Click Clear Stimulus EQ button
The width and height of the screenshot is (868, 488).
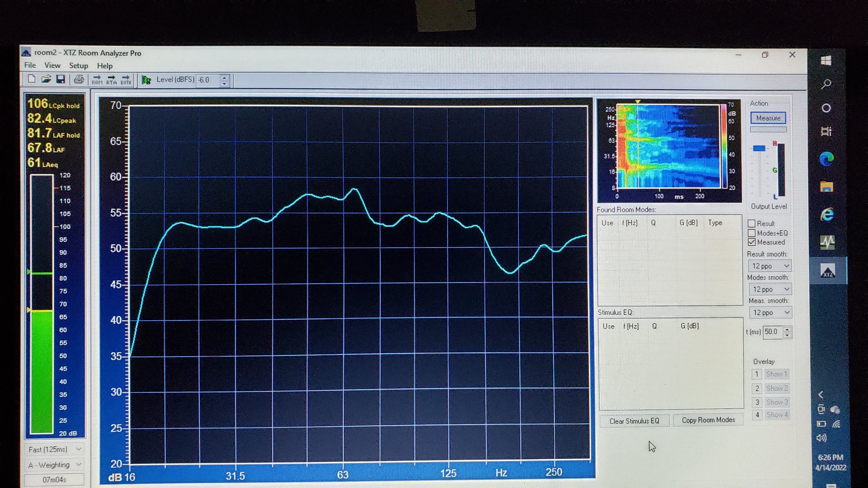[x=634, y=421]
